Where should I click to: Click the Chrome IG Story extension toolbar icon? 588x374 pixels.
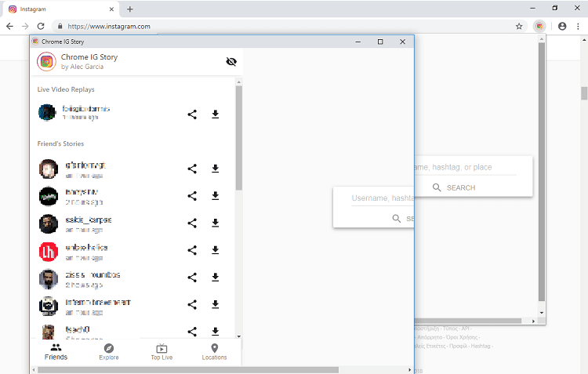pyautogui.click(x=539, y=26)
